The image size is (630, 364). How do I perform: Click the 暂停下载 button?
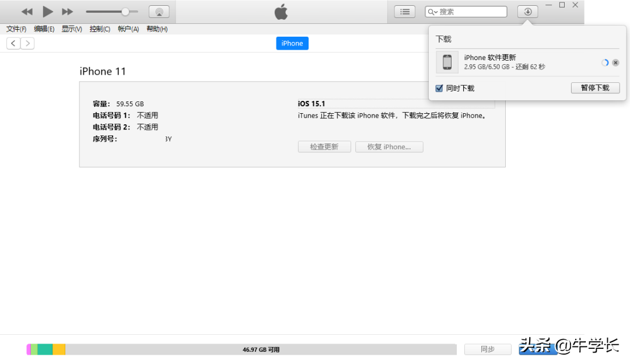point(595,87)
